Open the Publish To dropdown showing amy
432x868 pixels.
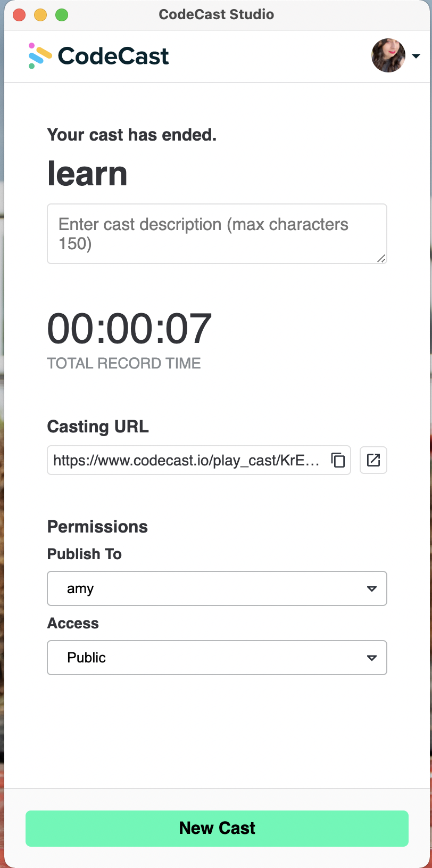[217, 588]
